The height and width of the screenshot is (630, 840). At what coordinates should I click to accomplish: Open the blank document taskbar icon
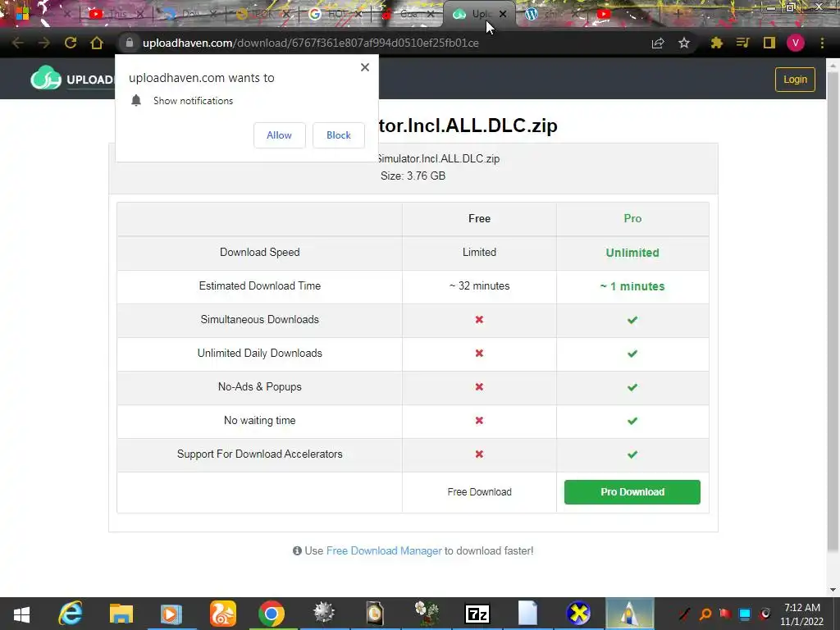(527, 614)
